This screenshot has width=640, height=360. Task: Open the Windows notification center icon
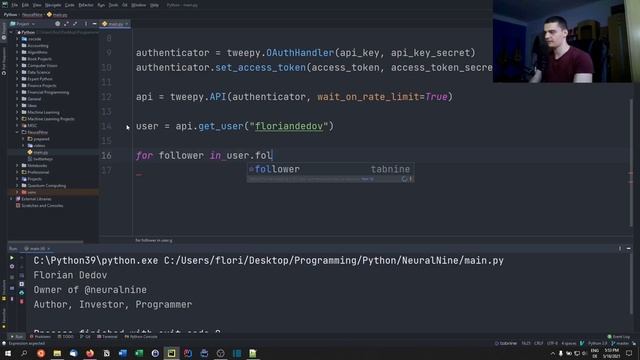pyautogui.click(x=629, y=353)
